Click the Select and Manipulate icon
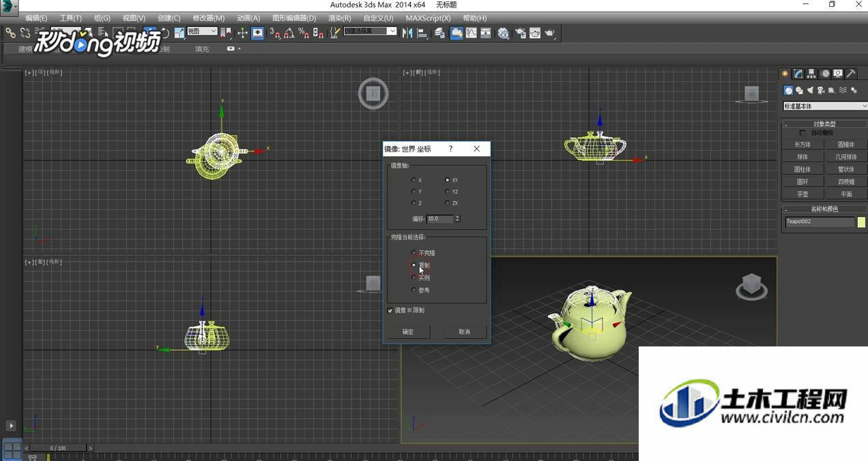The image size is (868, 461). [242, 33]
